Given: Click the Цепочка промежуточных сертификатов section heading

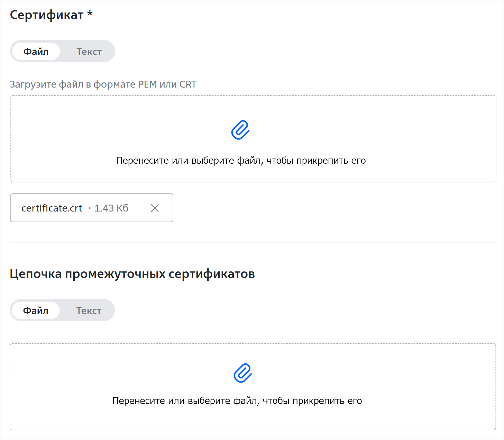Looking at the screenshot, I should pyautogui.click(x=132, y=274).
